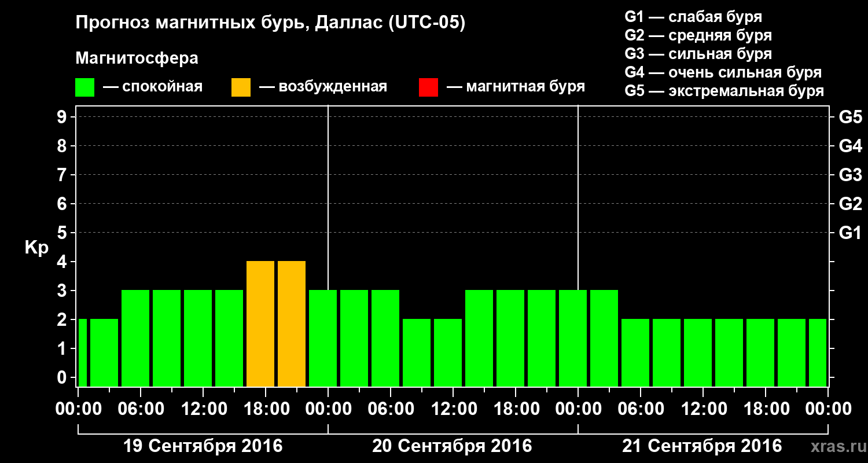Click the 18:00 label above 19 Сентября
Screen dimensions: 868x463
click(x=266, y=409)
